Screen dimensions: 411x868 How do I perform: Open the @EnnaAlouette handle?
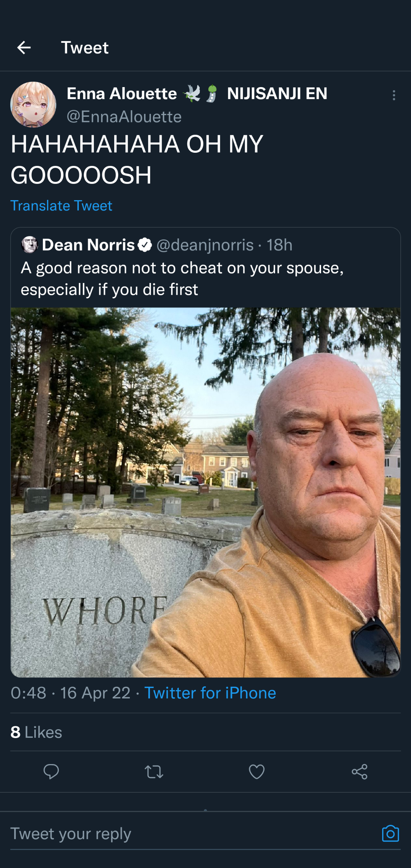[124, 117]
